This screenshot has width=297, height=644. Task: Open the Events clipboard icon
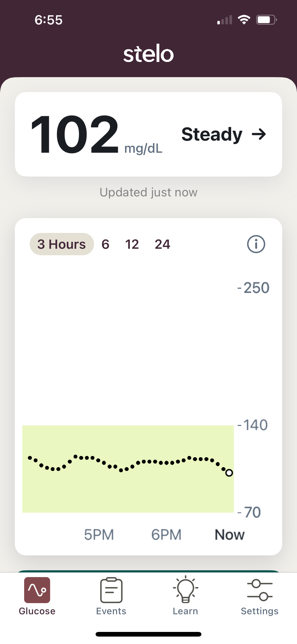(x=111, y=590)
